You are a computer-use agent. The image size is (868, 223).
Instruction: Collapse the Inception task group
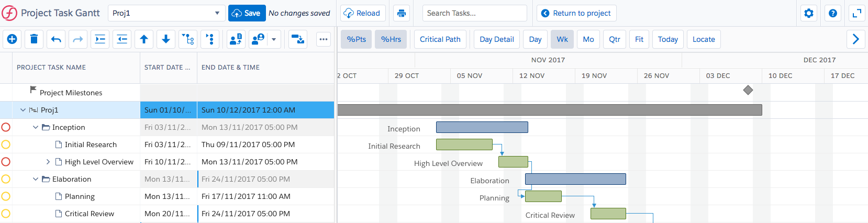(x=36, y=127)
